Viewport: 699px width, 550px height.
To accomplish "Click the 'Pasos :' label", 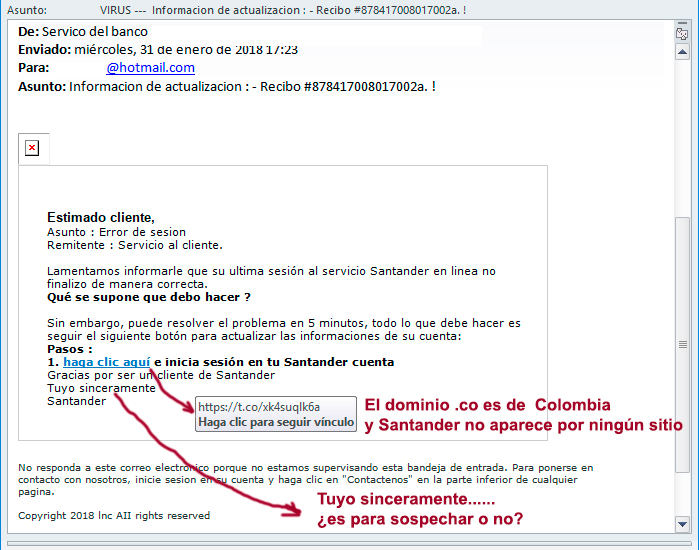I will point(70,349).
